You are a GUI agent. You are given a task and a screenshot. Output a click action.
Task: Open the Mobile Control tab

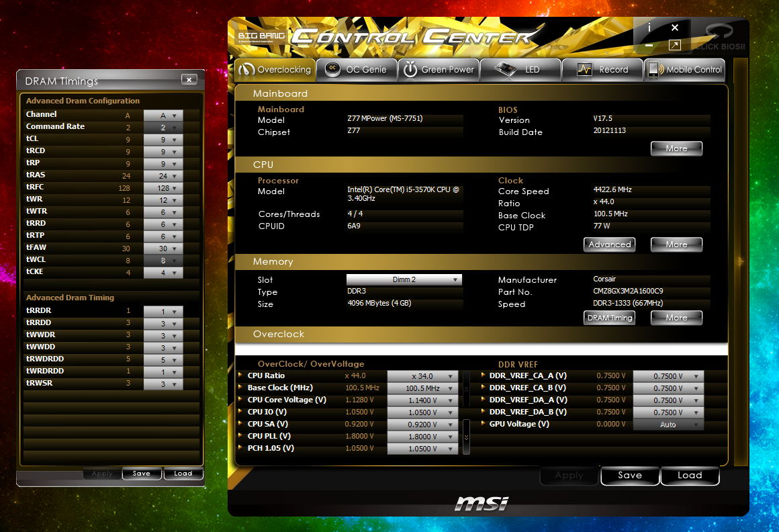coord(684,70)
